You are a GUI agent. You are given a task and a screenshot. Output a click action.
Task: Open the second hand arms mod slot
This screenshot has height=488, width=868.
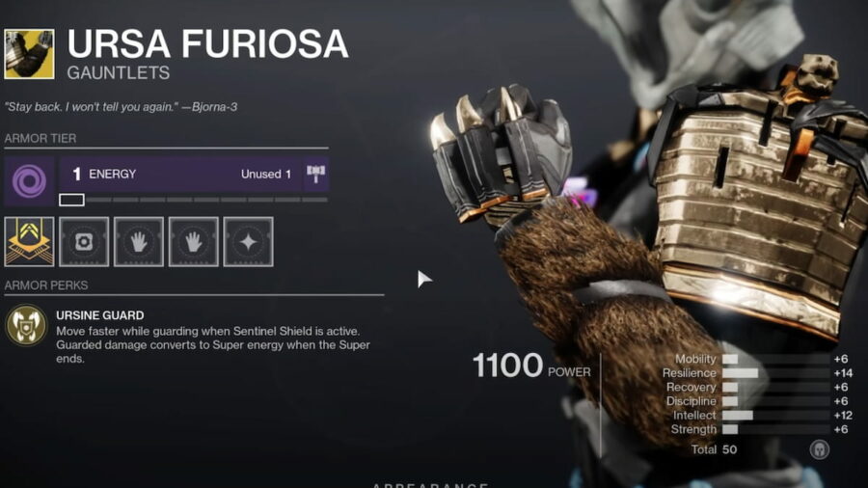coord(194,242)
